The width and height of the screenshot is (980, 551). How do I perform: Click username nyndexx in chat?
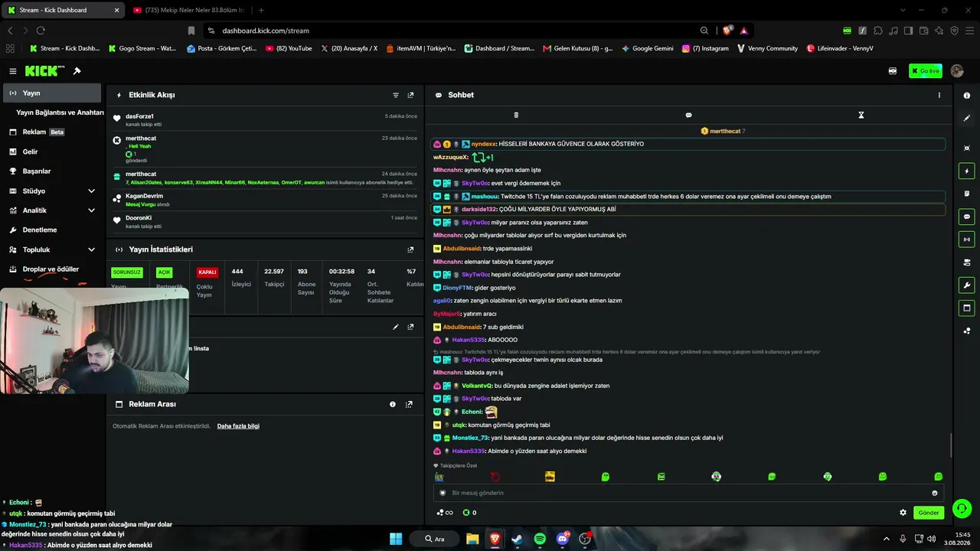[x=484, y=144]
